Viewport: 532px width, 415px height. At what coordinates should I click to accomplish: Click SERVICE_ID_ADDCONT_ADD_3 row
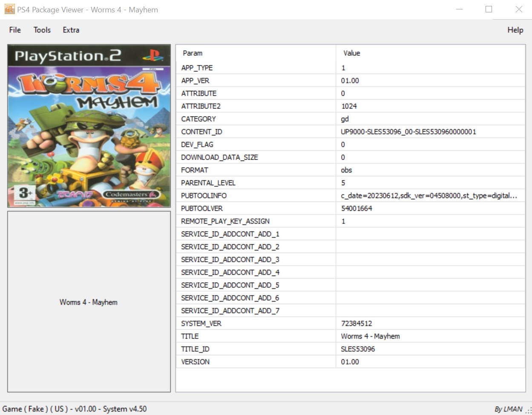coord(351,259)
